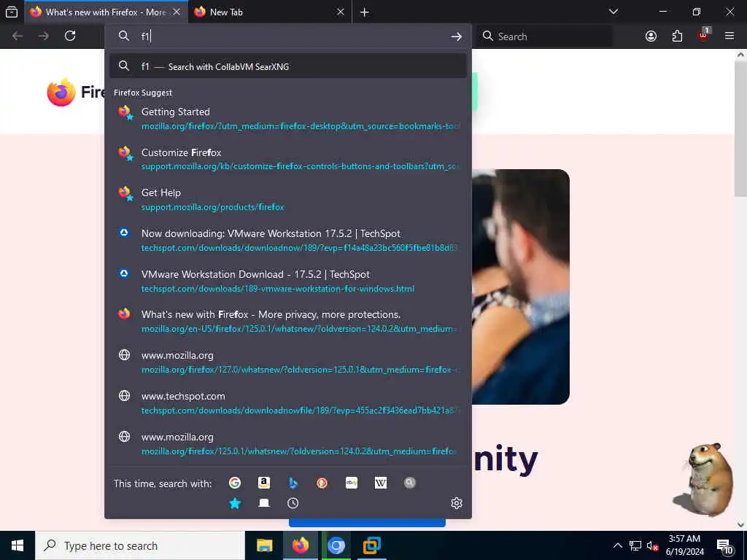Click the muted volume tray icon
This screenshot has height=560, width=747.
[x=652, y=545]
